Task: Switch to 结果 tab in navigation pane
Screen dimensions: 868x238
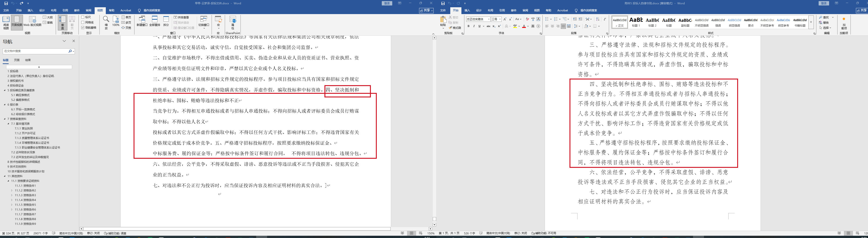Action: click(28, 60)
